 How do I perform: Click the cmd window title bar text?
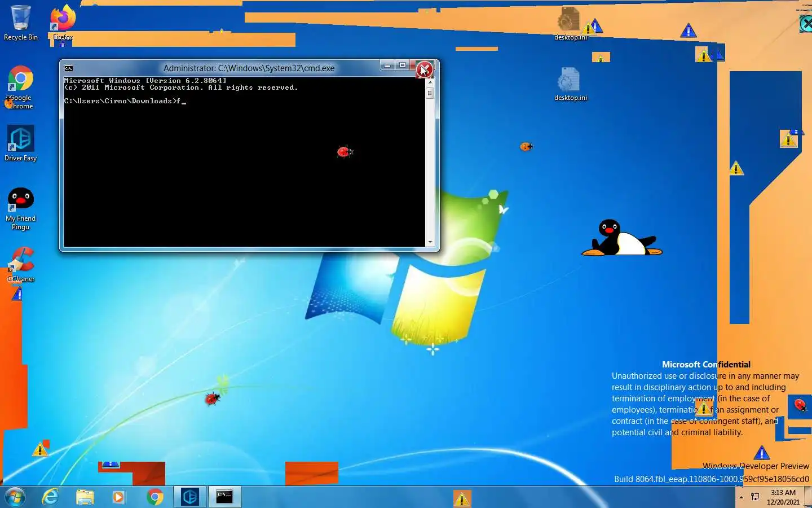coord(249,68)
